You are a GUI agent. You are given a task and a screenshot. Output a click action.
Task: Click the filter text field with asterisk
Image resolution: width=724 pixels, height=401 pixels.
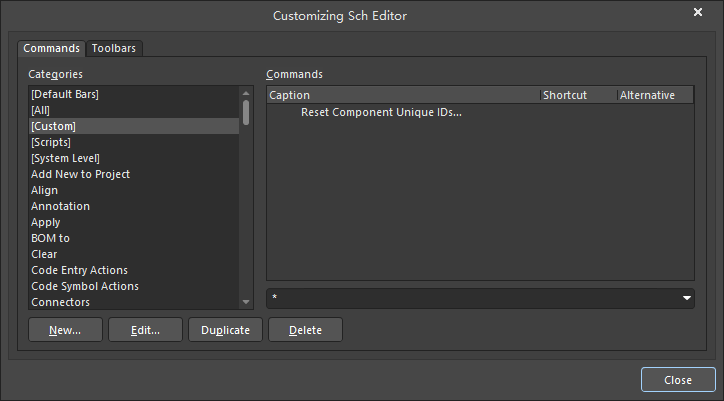[x=470, y=299]
